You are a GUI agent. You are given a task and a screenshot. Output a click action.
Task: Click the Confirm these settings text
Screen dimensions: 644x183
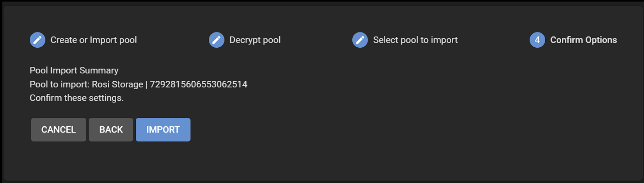(76, 98)
